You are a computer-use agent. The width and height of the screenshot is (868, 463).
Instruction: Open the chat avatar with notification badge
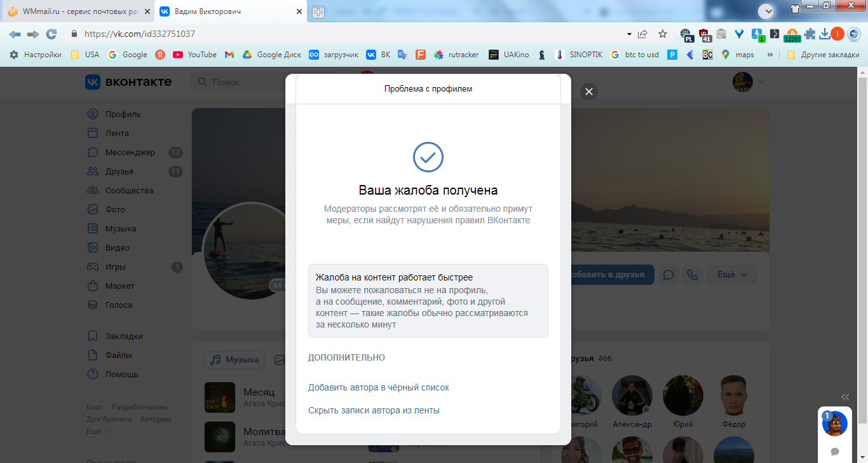[x=834, y=424]
